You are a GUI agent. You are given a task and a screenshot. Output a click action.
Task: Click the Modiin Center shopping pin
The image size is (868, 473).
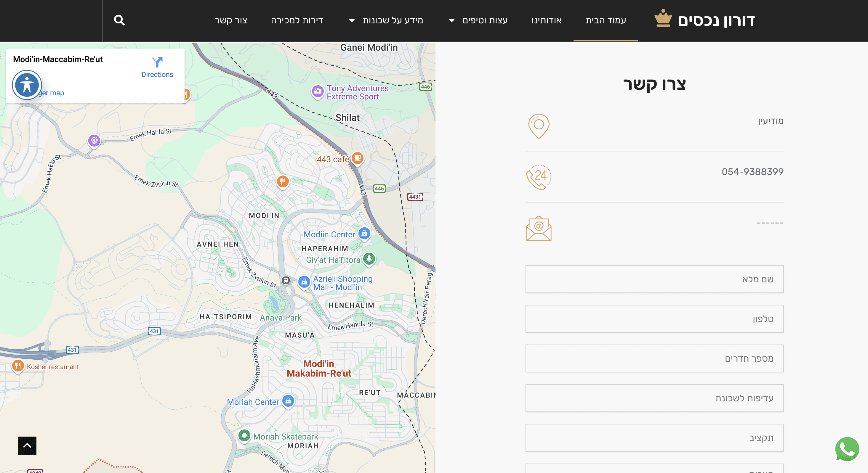click(x=364, y=233)
